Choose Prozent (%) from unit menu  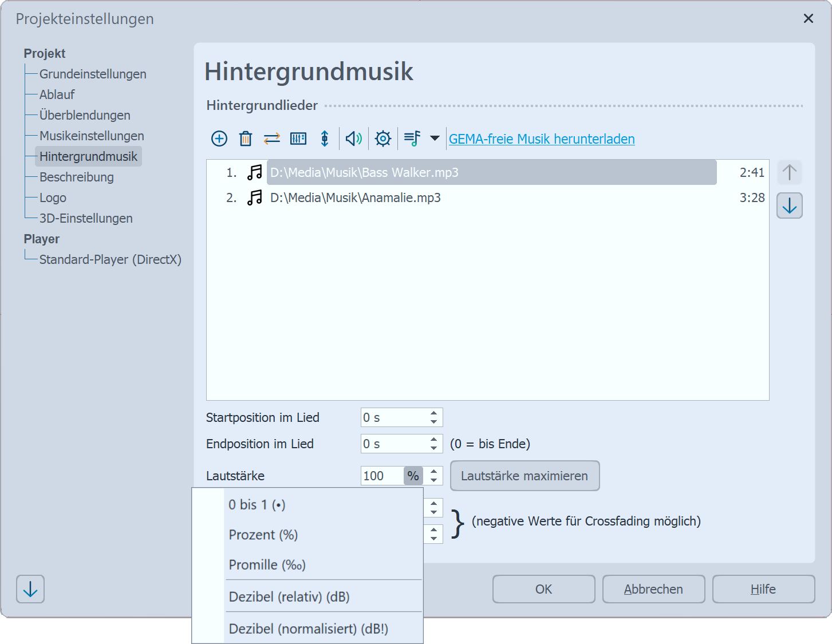point(263,535)
